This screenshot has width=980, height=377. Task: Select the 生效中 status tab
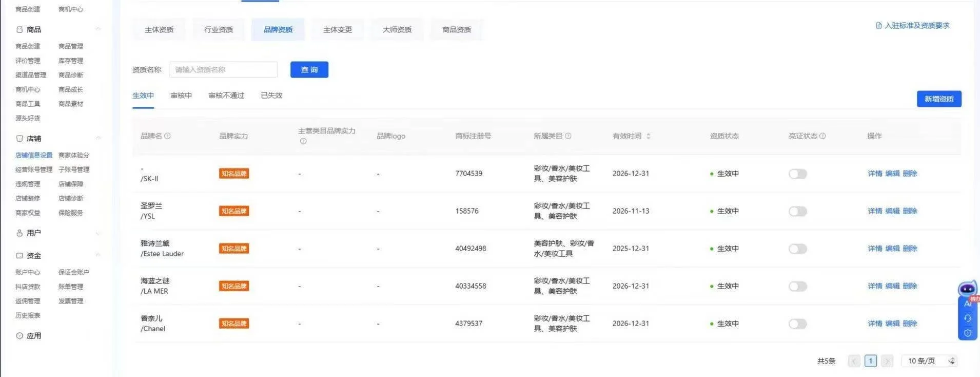[143, 96]
